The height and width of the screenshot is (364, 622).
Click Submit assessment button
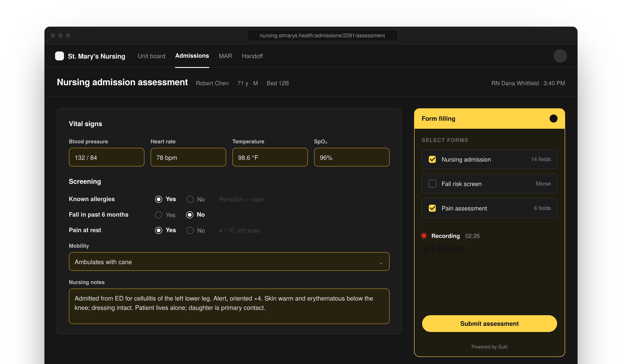coord(489,324)
